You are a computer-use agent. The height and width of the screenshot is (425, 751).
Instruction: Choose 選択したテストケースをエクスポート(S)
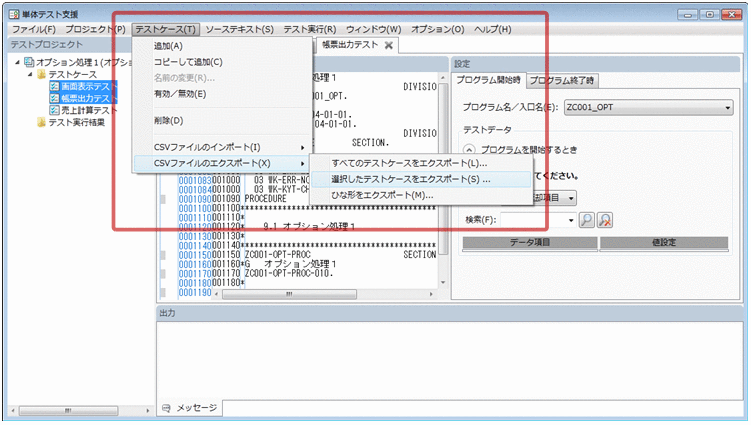(x=421, y=179)
